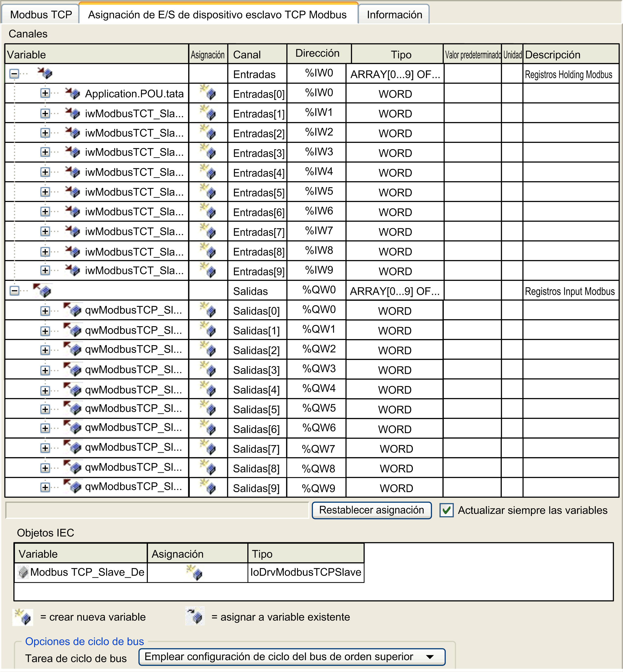Collapse the Entradas root node
The image size is (623, 672).
click(14, 74)
